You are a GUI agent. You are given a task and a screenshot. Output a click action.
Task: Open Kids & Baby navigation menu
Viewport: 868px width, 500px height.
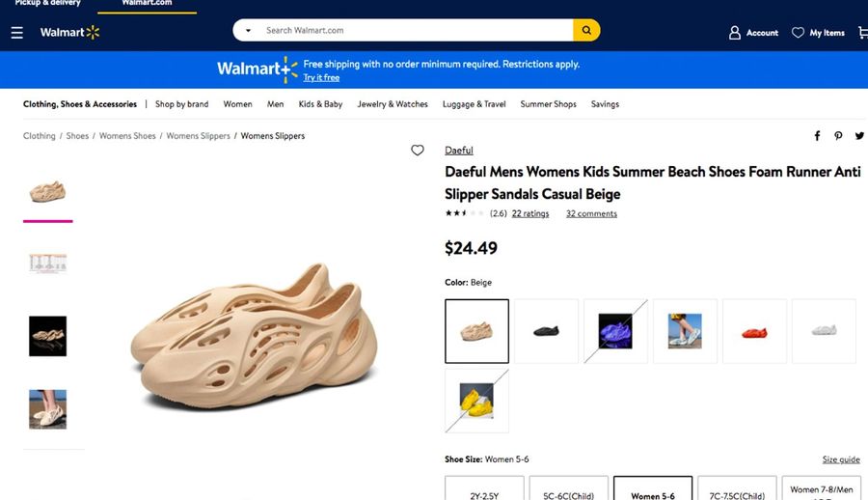click(320, 104)
